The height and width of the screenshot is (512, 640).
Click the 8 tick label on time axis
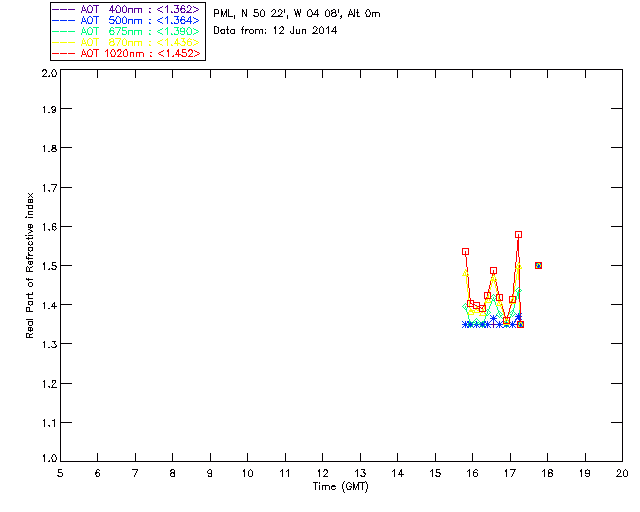(173, 473)
